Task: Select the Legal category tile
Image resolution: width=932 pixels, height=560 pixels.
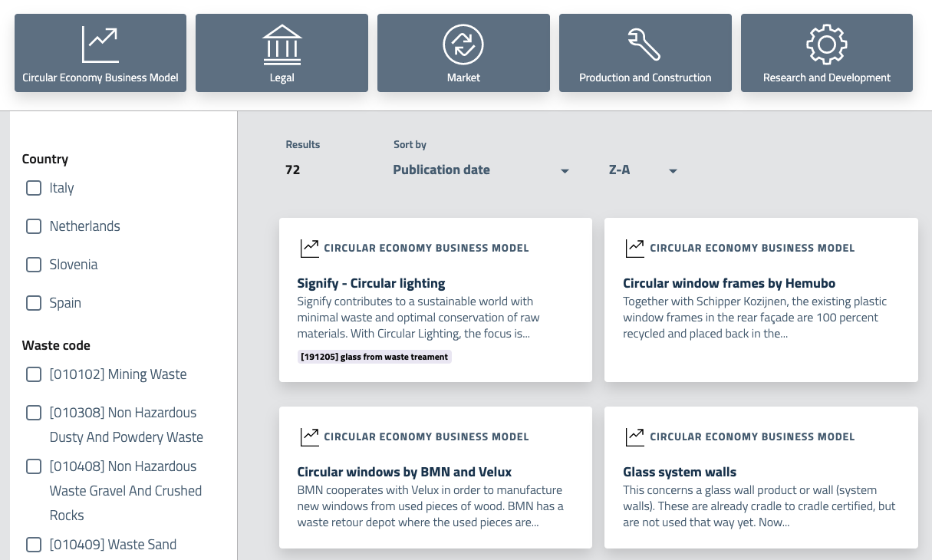Action: pyautogui.click(x=282, y=53)
